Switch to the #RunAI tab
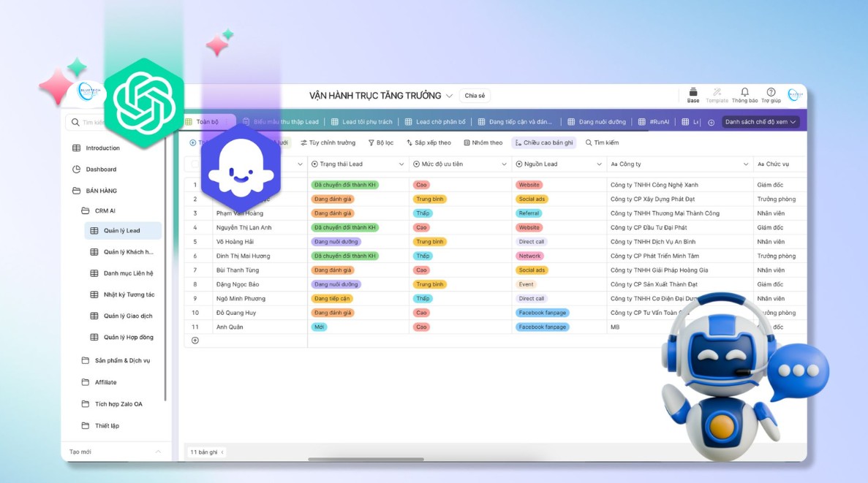 click(654, 122)
